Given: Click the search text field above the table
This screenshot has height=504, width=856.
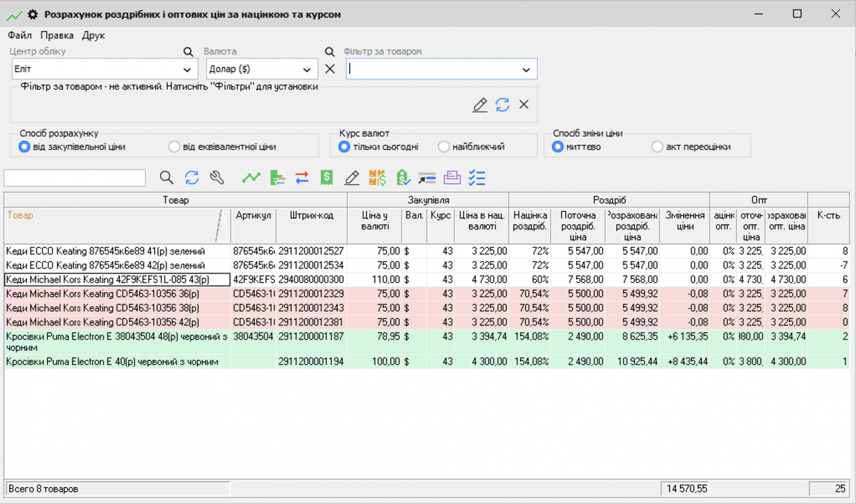Looking at the screenshot, I should [x=75, y=178].
